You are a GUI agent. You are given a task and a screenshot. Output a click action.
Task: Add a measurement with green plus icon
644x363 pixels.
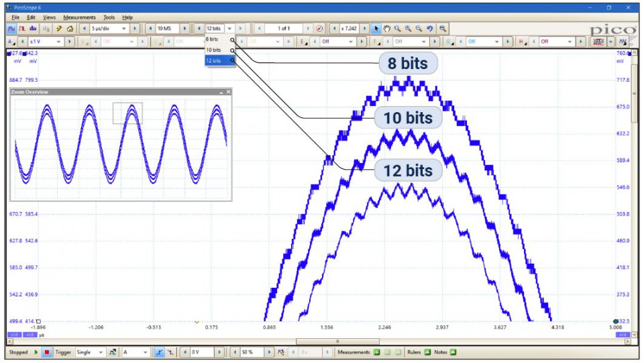(x=377, y=352)
